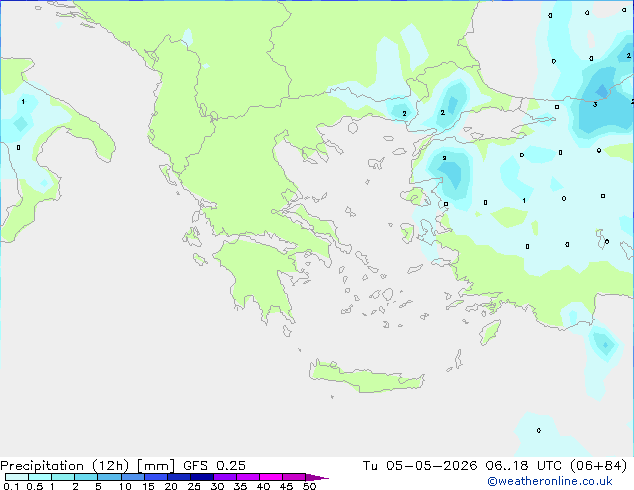This screenshot has height=490, width=634.
Task: Click the GFS 0.25 model label
Action: [214, 466]
